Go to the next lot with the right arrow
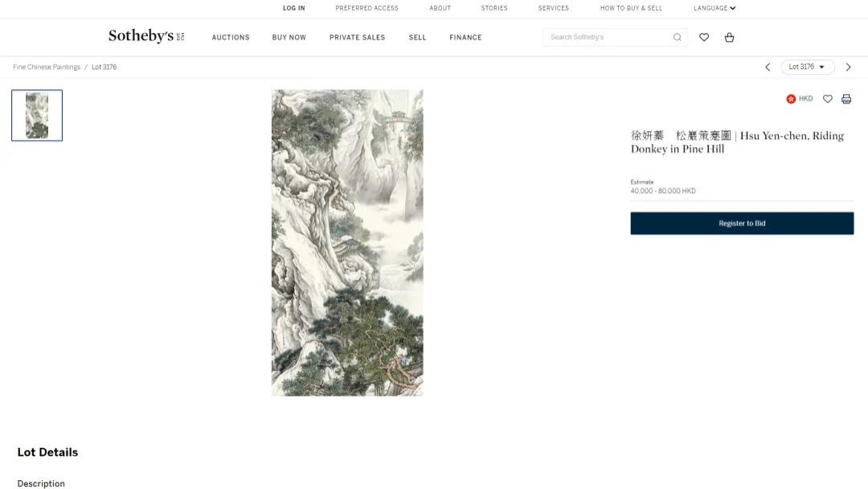The width and height of the screenshot is (868, 489). click(849, 67)
